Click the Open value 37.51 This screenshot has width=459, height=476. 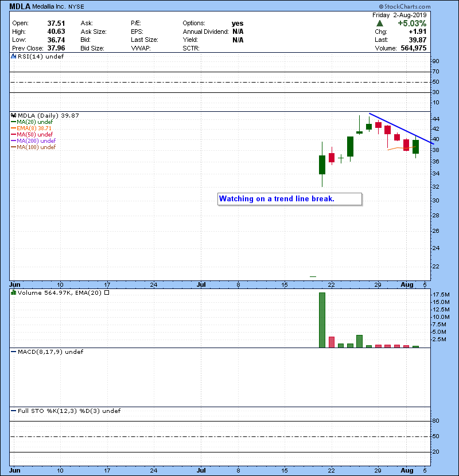point(56,24)
